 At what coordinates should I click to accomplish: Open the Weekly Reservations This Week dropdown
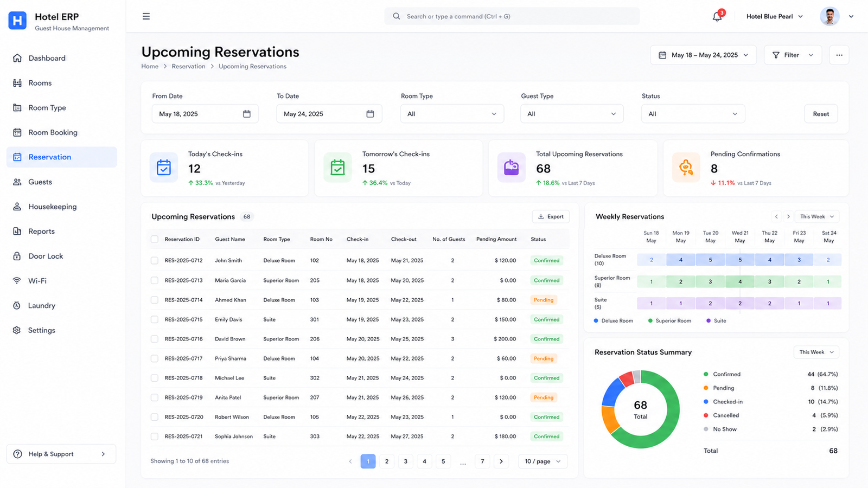pyautogui.click(x=817, y=216)
